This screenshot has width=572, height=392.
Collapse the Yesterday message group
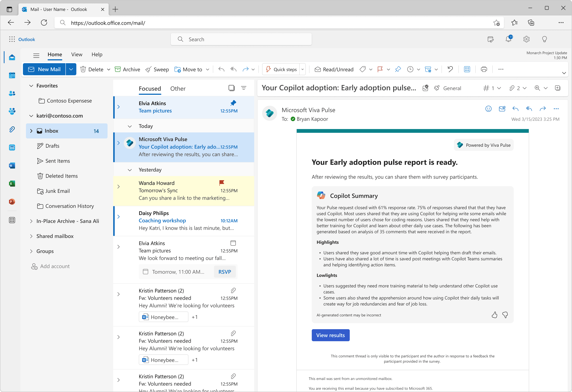click(130, 170)
